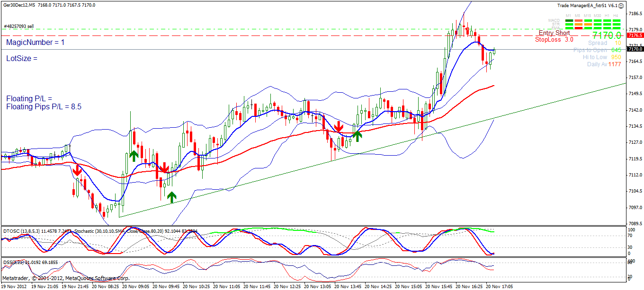Image resolution: width=644 pixels, height=290 pixels.
Task: Toggle the H1 EMA green square
Action: tap(607, 28)
